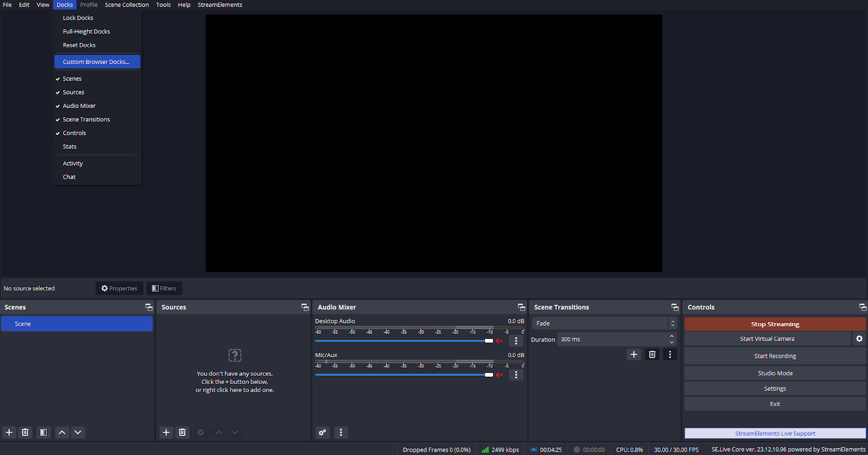Remove selected scene with trash icon

[x=25, y=432]
